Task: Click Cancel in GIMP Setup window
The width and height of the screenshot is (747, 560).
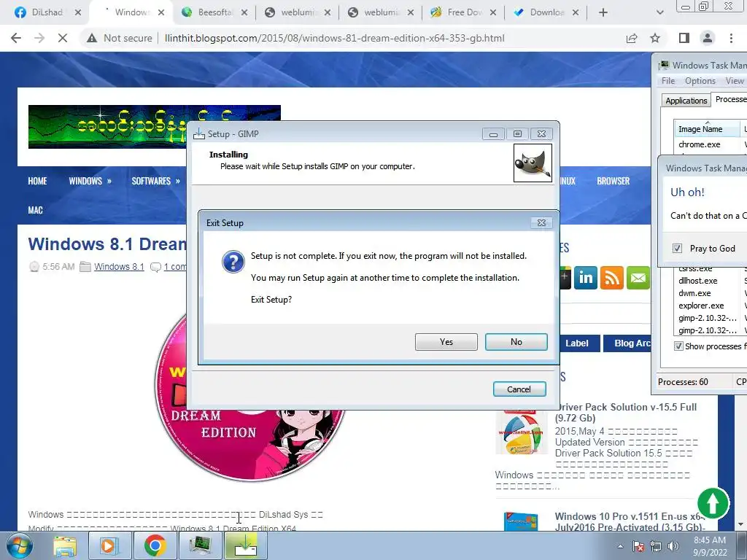Action: pyautogui.click(x=519, y=389)
